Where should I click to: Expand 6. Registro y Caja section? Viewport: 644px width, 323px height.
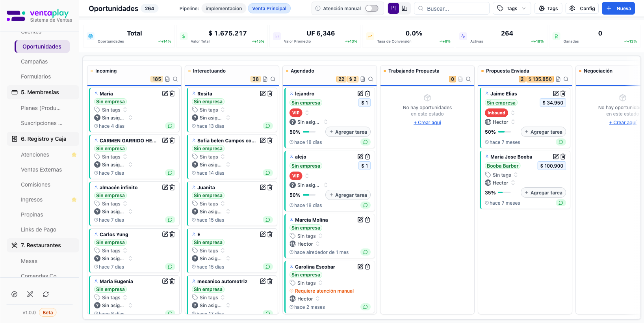click(x=43, y=139)
